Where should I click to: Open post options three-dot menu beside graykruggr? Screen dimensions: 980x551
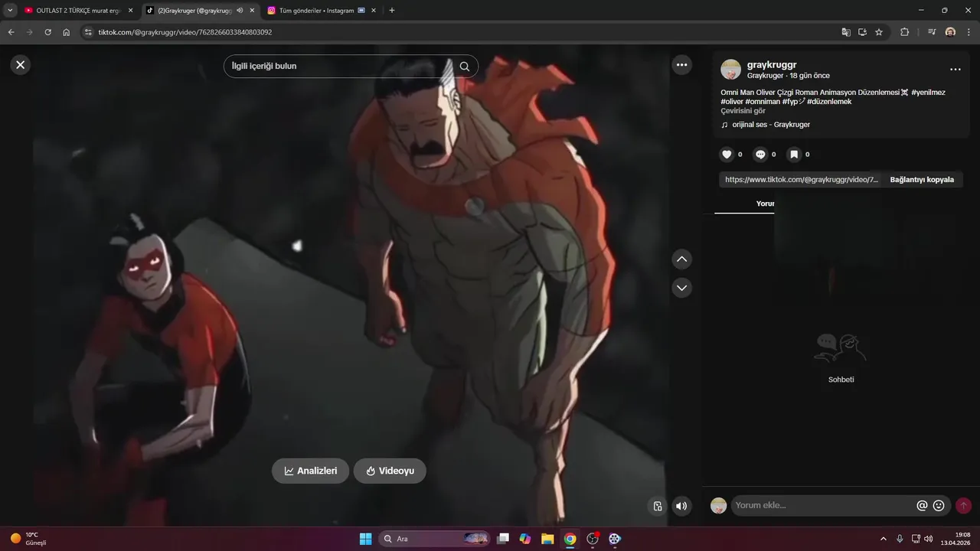click(955, 70)
